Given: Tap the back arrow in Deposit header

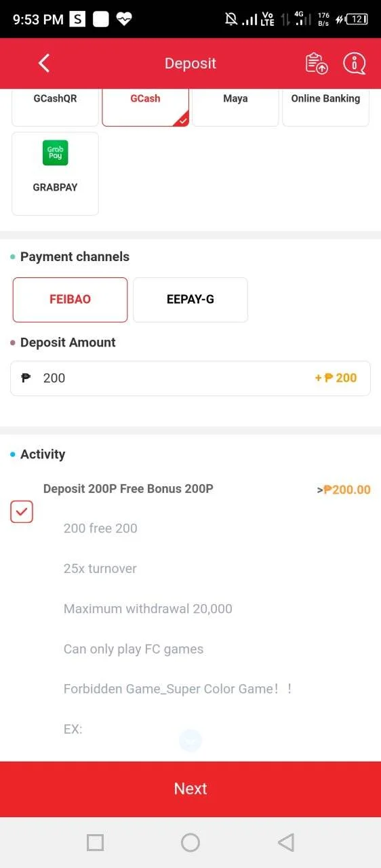Looking at the screenshot, I should pyautogui.click(x=44, y=63).
